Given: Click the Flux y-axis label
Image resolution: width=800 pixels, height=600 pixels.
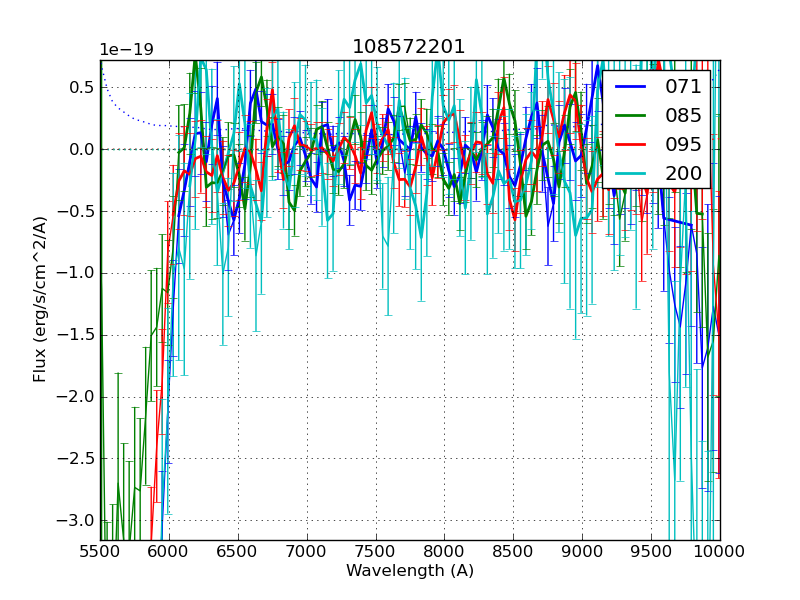Looking at the screenshot, I should point(40,300).
